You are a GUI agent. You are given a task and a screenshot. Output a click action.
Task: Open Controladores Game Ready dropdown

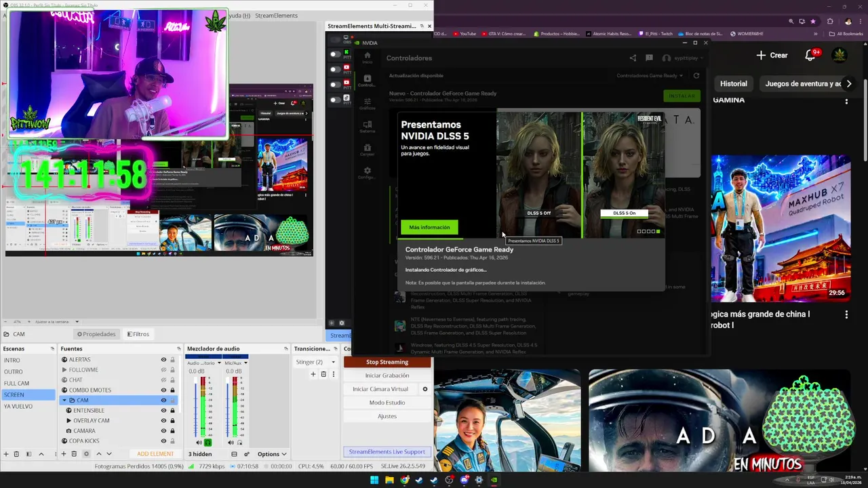pos(650,76)
